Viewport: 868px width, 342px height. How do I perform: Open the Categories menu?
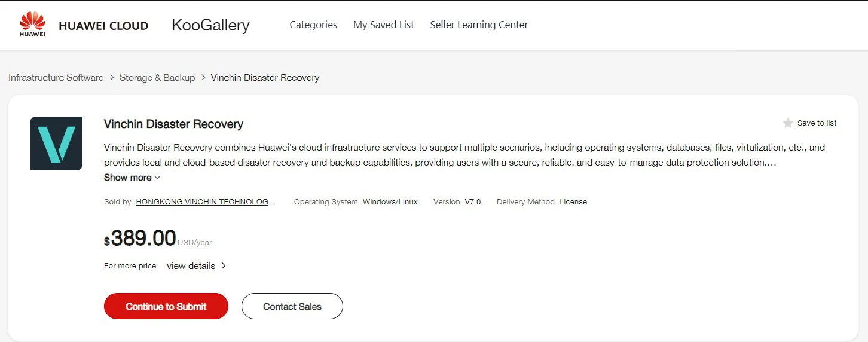[x=313, y=25]
